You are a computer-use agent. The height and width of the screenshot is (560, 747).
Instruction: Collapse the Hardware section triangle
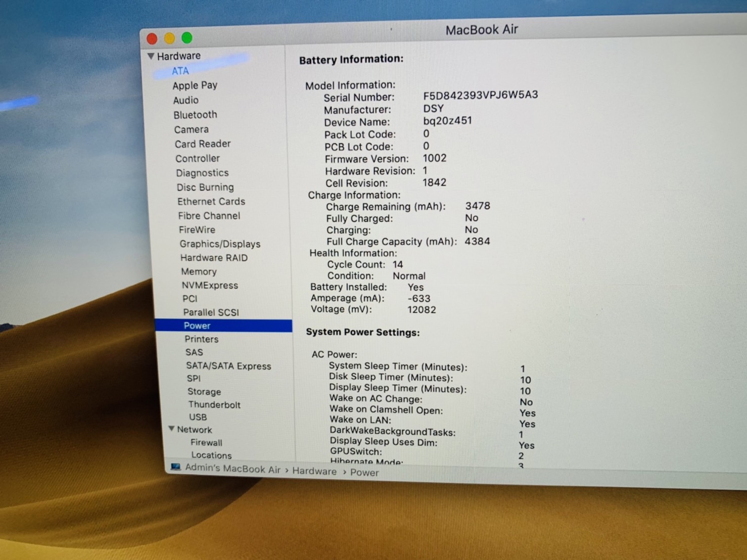tap(151, 56)
